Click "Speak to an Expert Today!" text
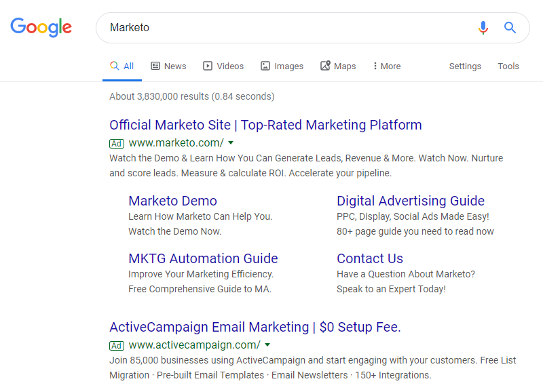 point(392,289)
